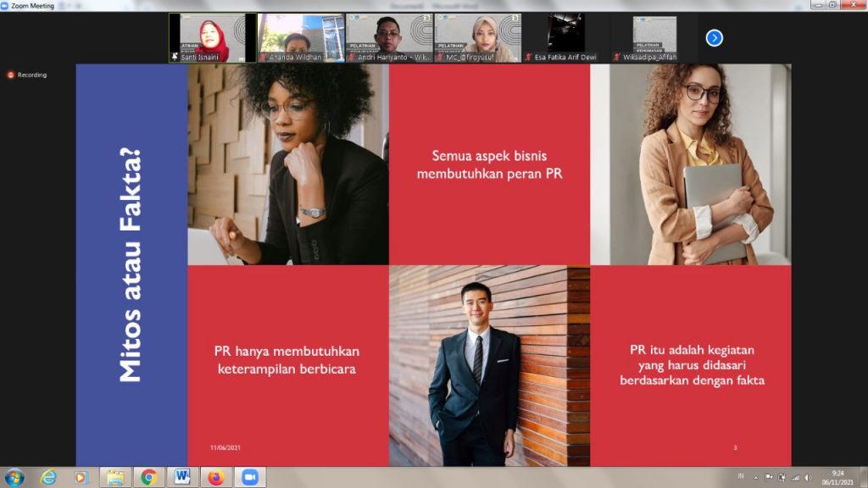The width and height of the screenshot is (868, 488).
Task: Click MC_@firoyusuf's video tile
Action: (x=477, y=37)
